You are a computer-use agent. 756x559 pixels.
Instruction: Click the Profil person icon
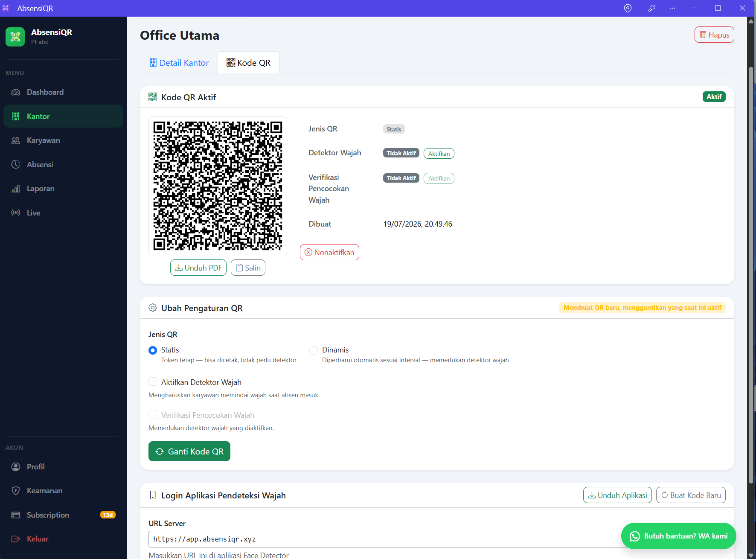(x=16, y=467)
